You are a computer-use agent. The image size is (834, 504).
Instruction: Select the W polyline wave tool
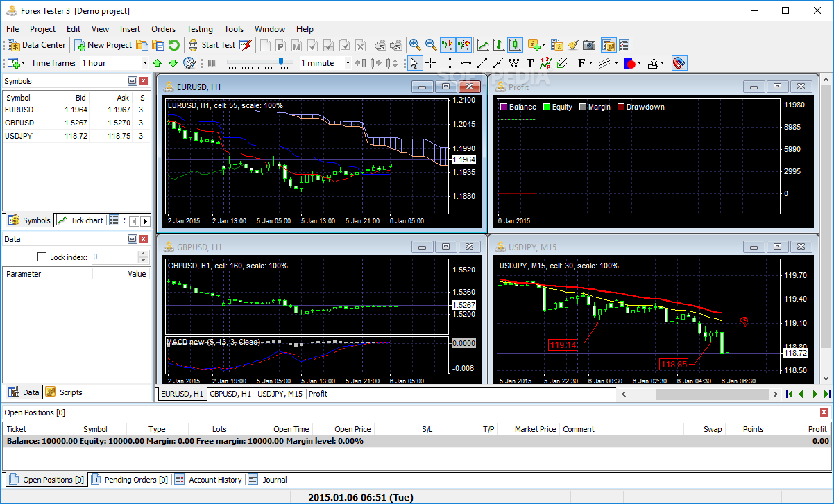point(514,63)
